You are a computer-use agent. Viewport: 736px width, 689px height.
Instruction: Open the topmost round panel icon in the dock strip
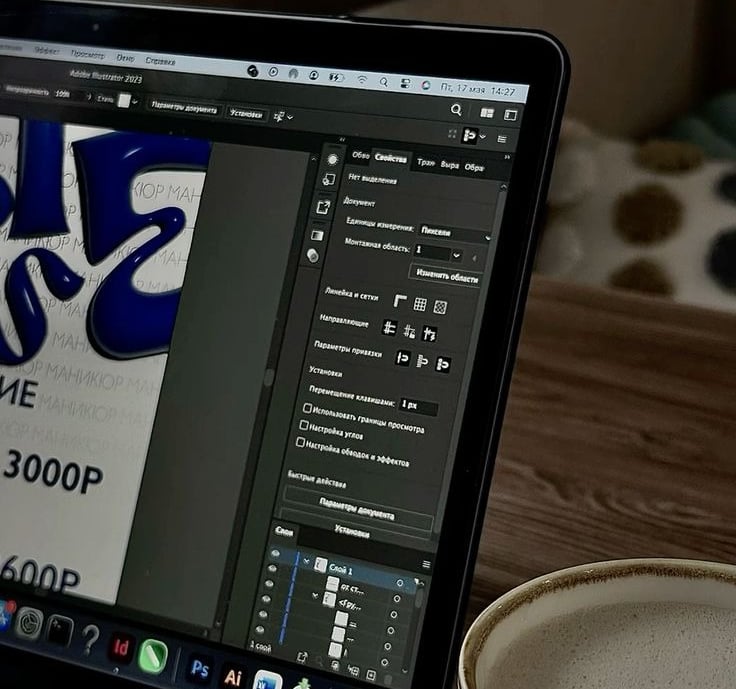332,160
